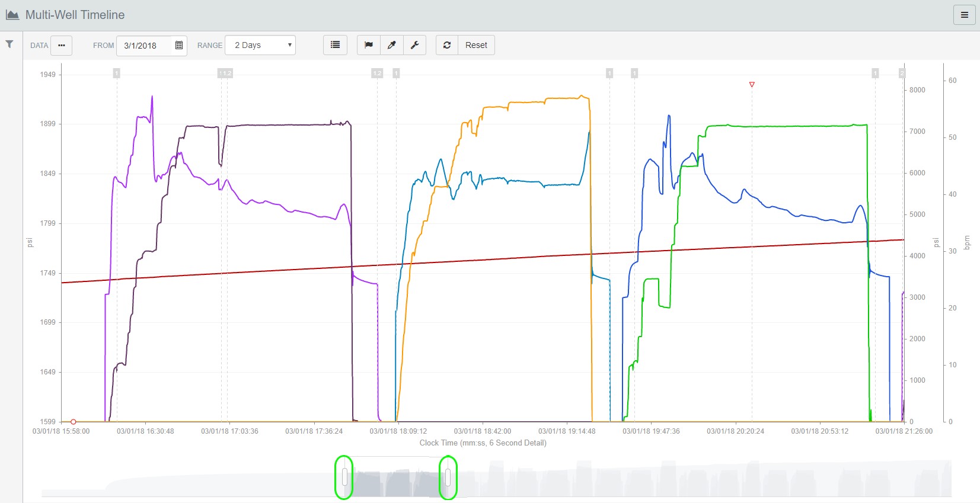
Task: Select the stage marker labeled 2
Action: [902, 73]
